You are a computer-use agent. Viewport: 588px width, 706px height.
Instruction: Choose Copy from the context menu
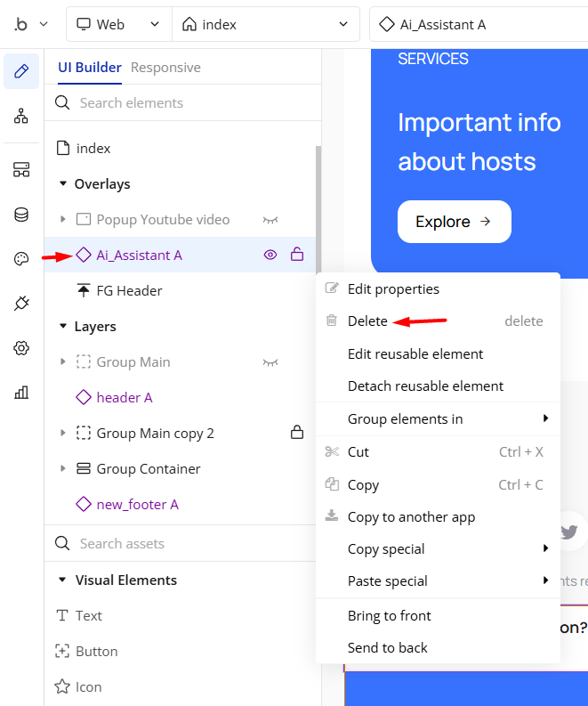[x=438, y=484]
